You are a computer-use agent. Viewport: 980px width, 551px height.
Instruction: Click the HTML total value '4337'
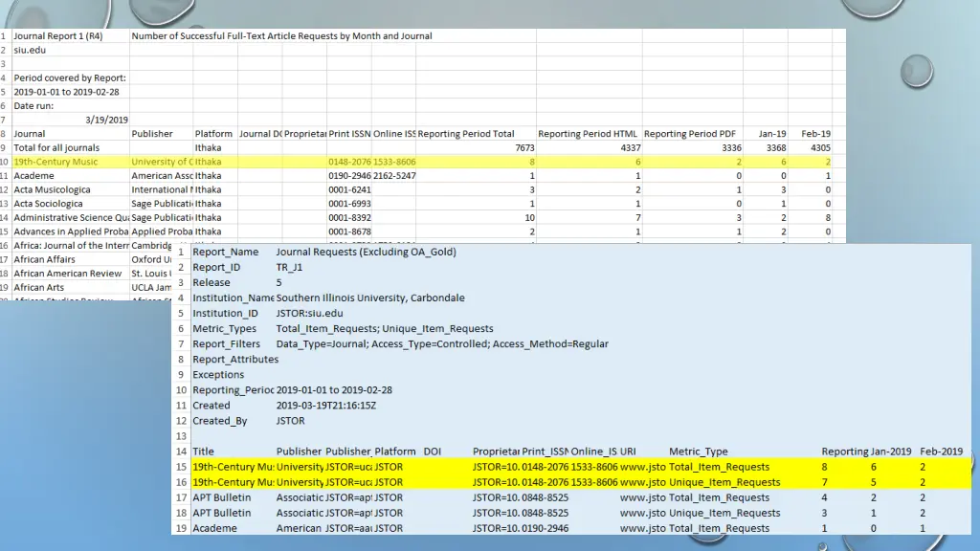(x=631, y=148)
